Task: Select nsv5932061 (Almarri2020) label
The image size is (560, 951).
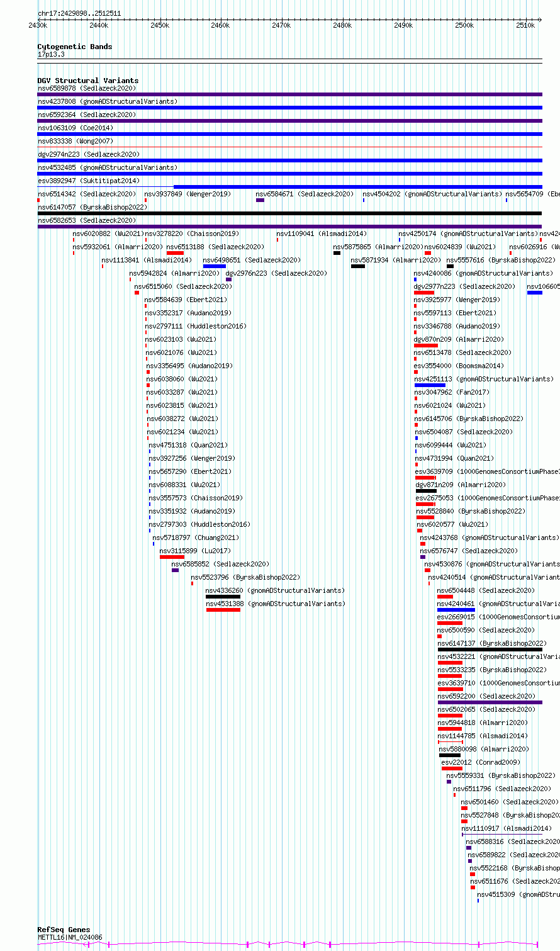Action: (118, 247)
